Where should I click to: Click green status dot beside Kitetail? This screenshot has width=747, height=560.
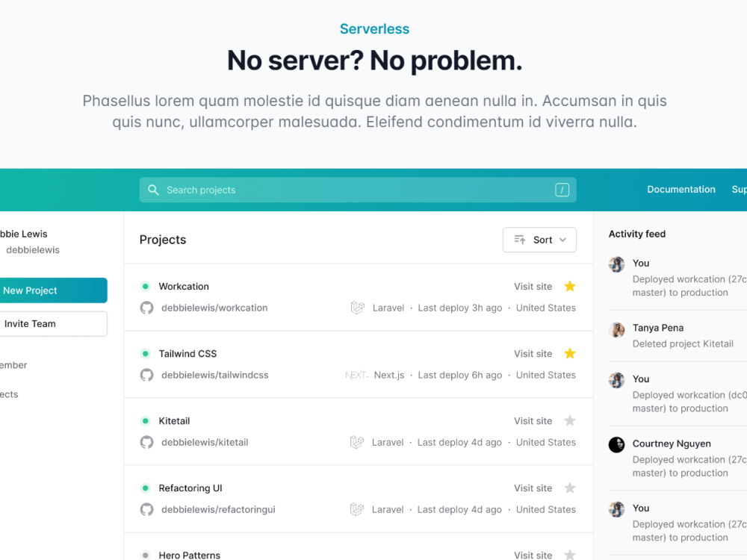click(146, 420)
